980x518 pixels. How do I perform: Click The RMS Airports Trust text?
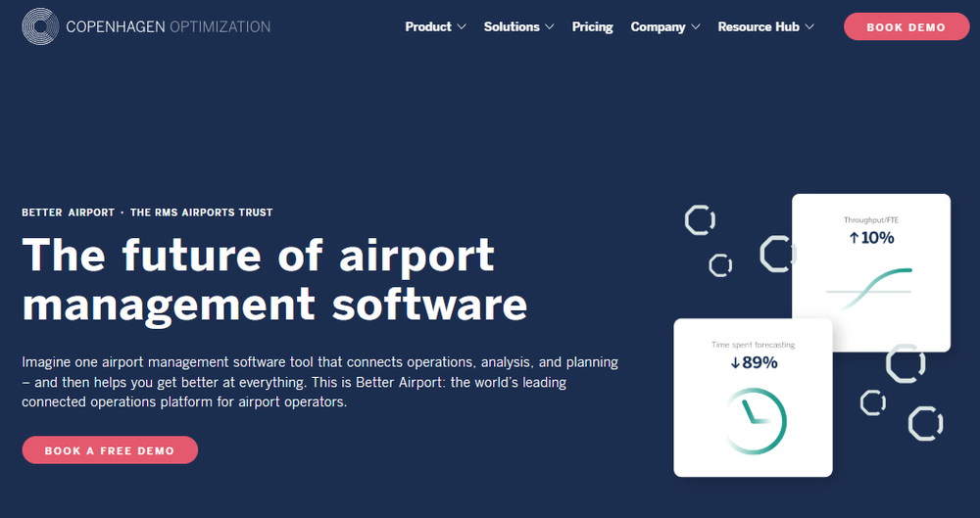[x=201, y=212]
